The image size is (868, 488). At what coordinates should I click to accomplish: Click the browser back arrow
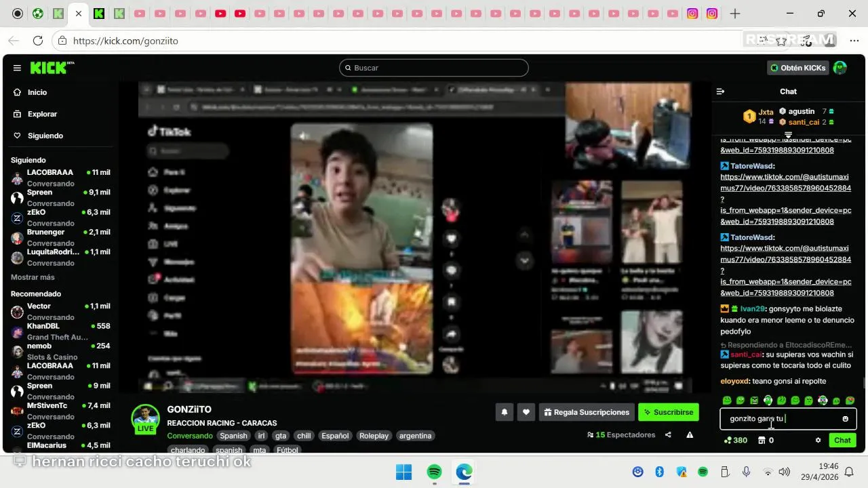pos(14,41)
